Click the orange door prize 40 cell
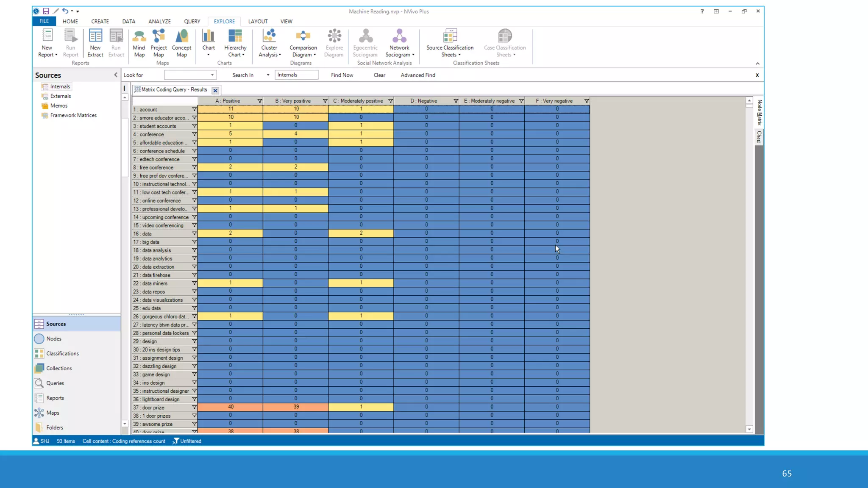The width and height of the screenshot is (868, 488). (x=231, y=407)
